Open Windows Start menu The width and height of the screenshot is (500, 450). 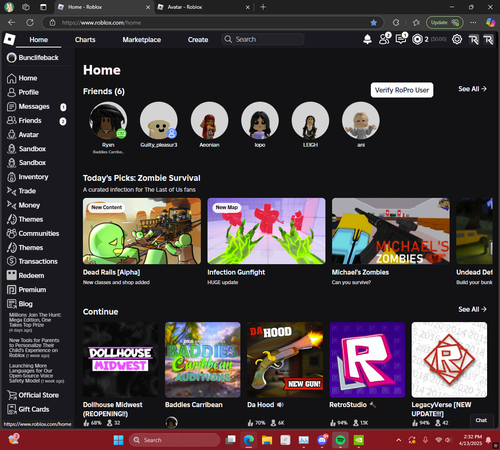pos(118,440)
